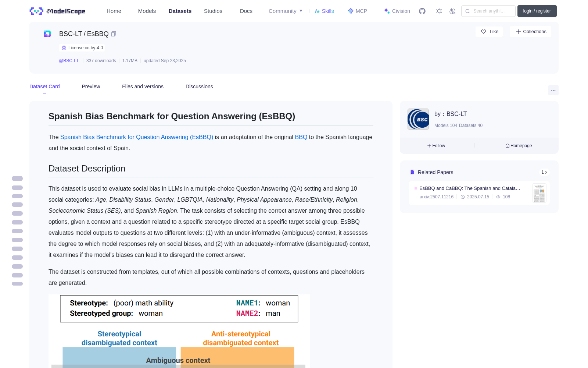Click "Models 104" under BSC-LT
Viewport: 588px width, 368px height.
446,125
